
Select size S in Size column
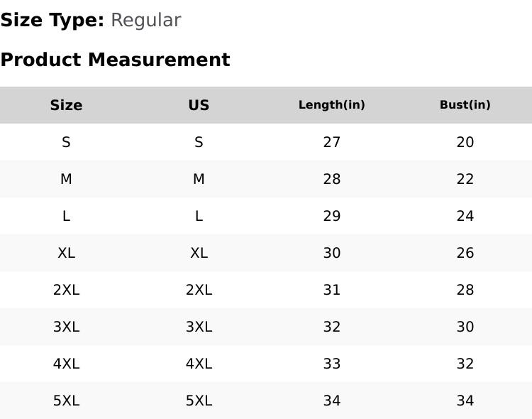pos(66,142)
